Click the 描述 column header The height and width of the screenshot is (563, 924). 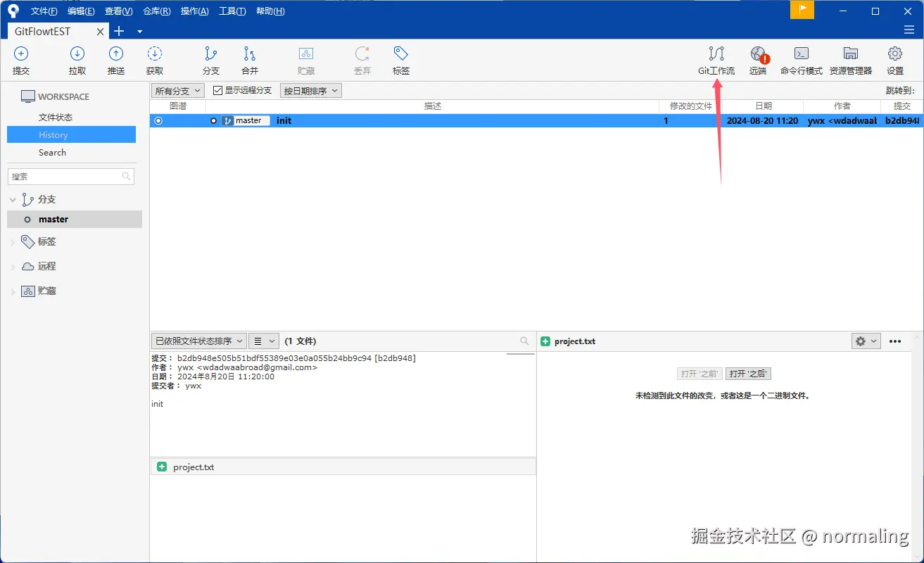point(433,106)
